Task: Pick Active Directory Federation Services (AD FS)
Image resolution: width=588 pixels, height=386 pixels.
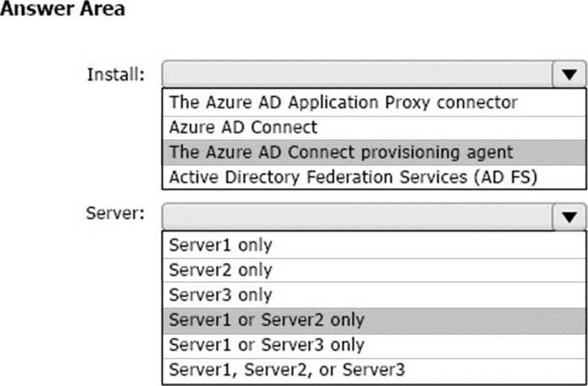Action: click(374, 177)
